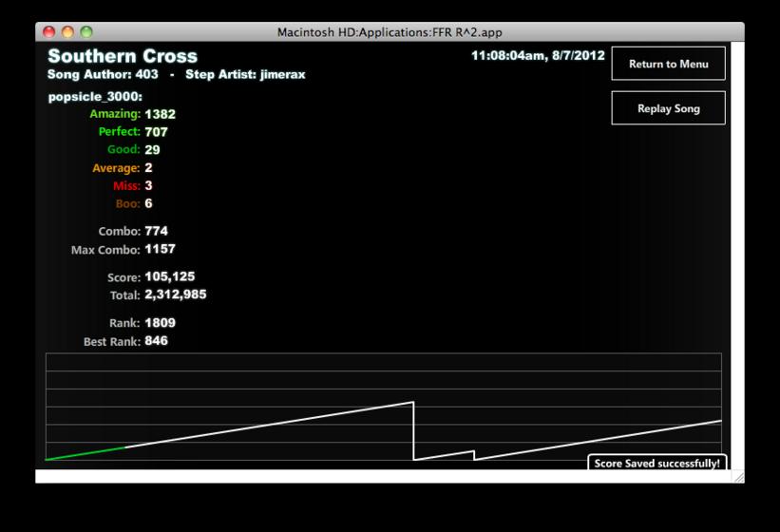780x532 pixels.
Task: Click the green segment of combo graph
Action: click(x=86, y=453)
